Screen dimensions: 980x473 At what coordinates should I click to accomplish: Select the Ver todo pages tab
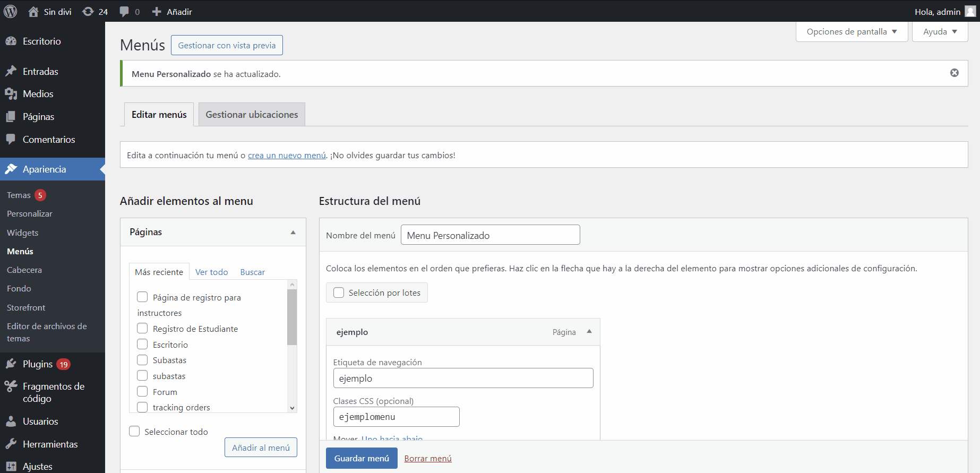[211, 272]
